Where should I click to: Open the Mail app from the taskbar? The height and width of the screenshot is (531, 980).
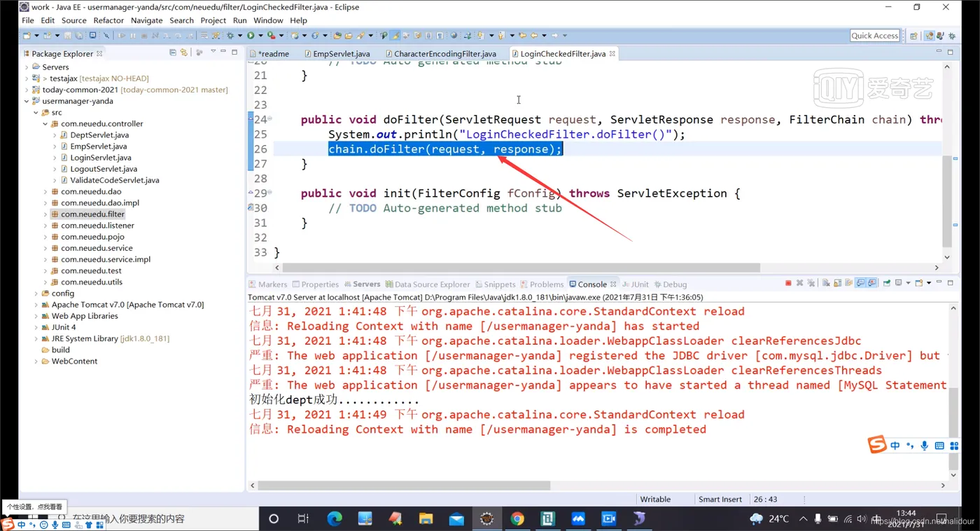tap(456, 518)
